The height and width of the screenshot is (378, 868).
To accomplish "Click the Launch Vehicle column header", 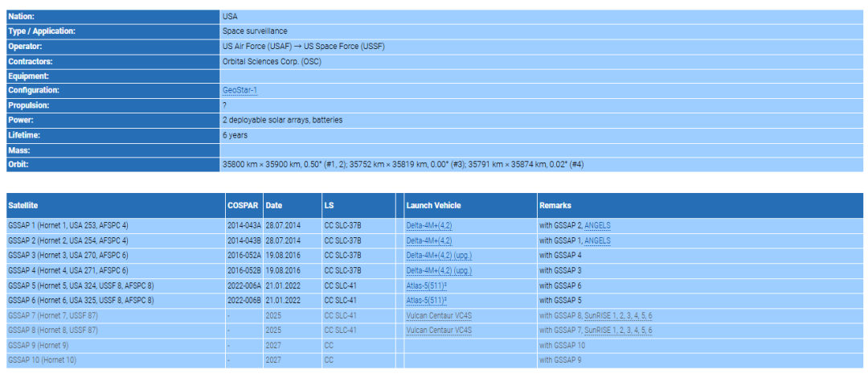I will coord(433,205).
